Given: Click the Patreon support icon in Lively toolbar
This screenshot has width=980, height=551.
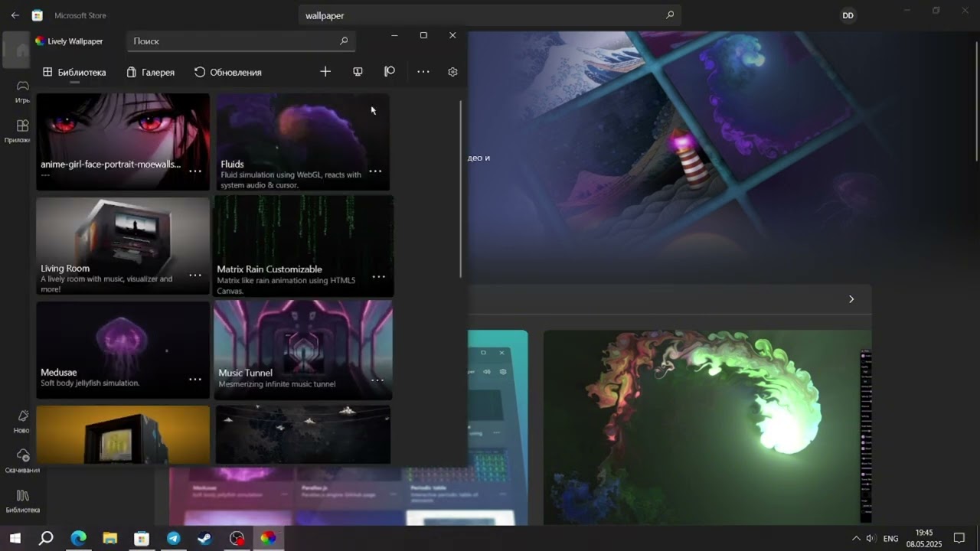Looking at the screenshot, I should [390, 71].
